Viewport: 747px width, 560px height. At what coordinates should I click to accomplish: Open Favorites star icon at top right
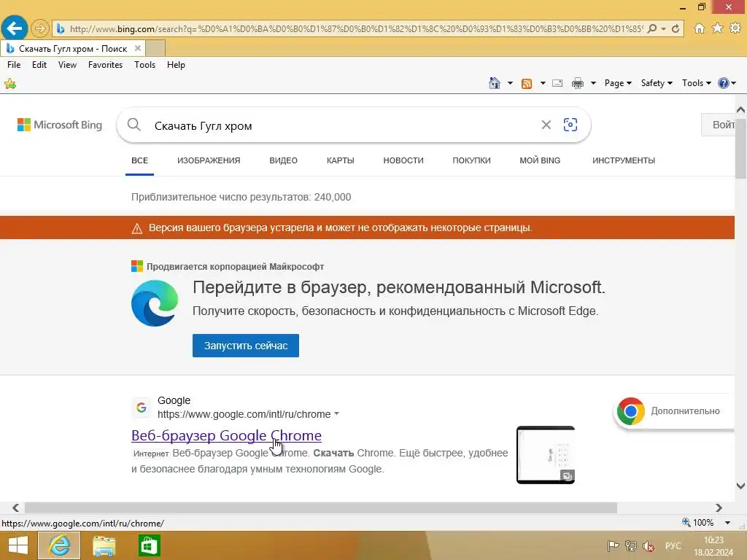point(718,28)
